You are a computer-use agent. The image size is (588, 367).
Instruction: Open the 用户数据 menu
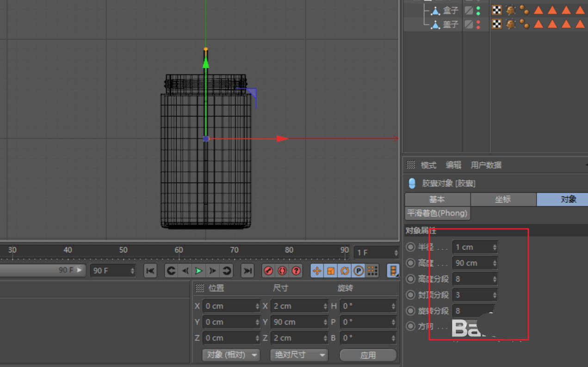pyautogui.click(x=486, y=165)
